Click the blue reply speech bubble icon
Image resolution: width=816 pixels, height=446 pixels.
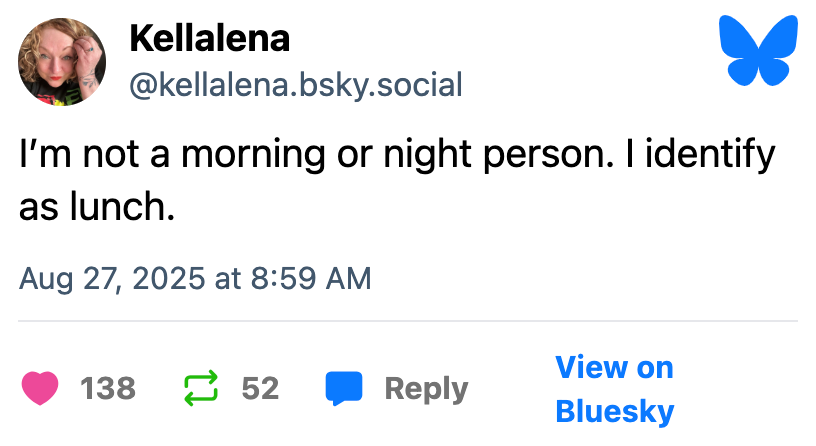(344, 388)
